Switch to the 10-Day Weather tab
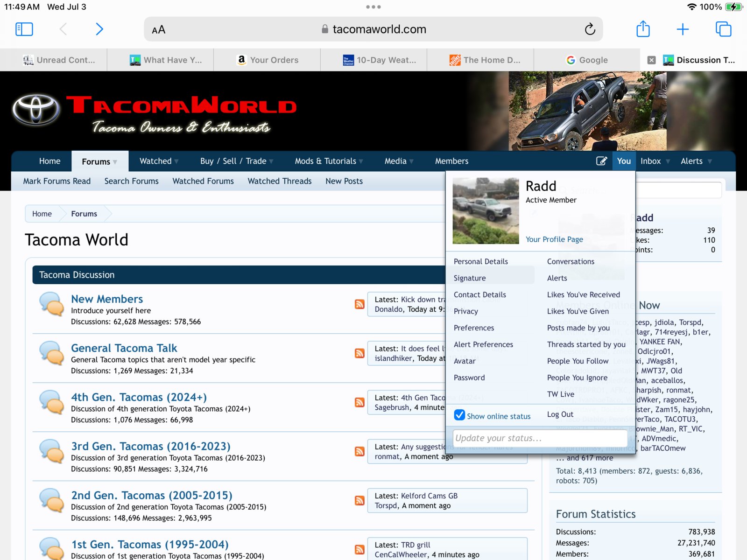 point(373,60)
